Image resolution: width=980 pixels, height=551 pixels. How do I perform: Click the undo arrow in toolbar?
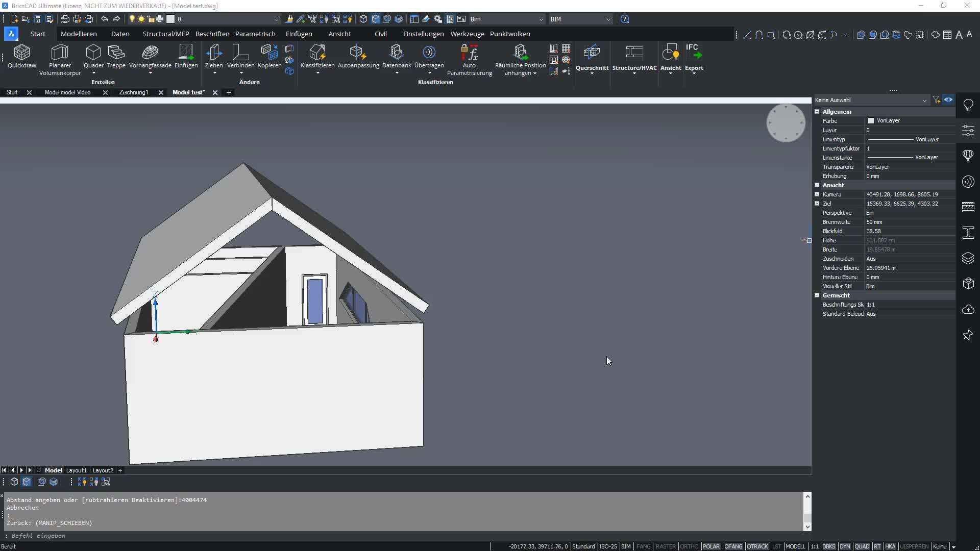[105, 19]
